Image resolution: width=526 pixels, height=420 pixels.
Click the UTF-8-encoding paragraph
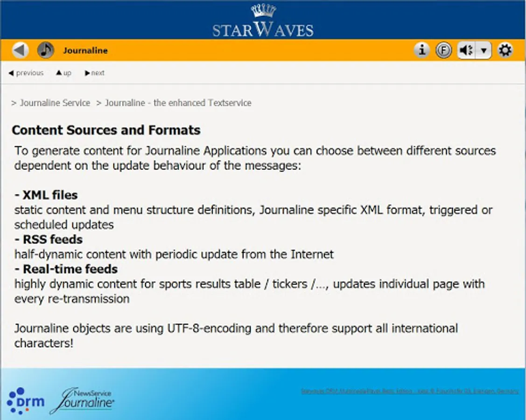(x=236, y=336)
